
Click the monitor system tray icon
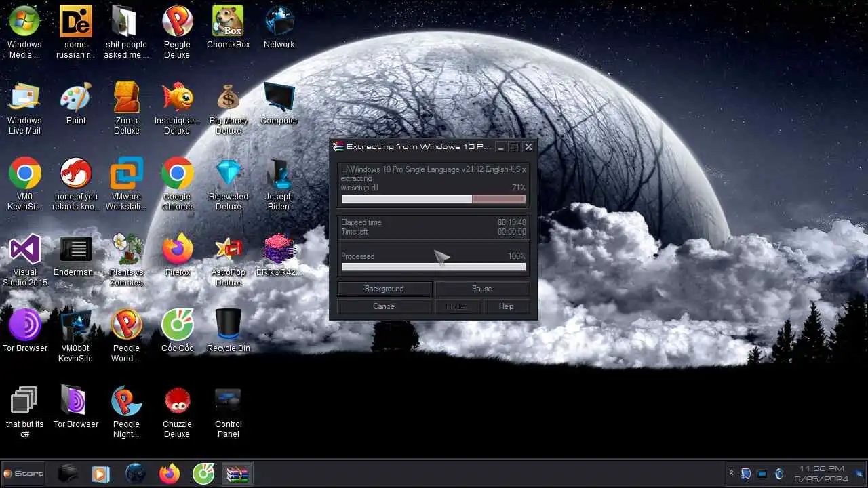[762, 473]
